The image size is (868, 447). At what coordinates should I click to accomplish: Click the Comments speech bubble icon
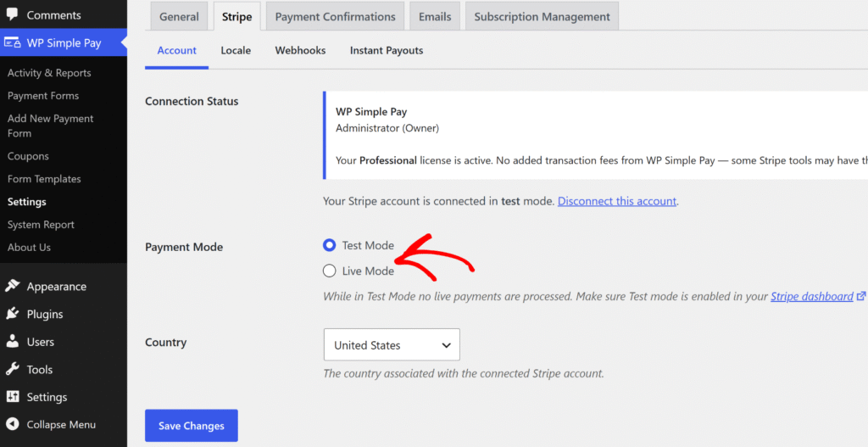pos(12,14)
